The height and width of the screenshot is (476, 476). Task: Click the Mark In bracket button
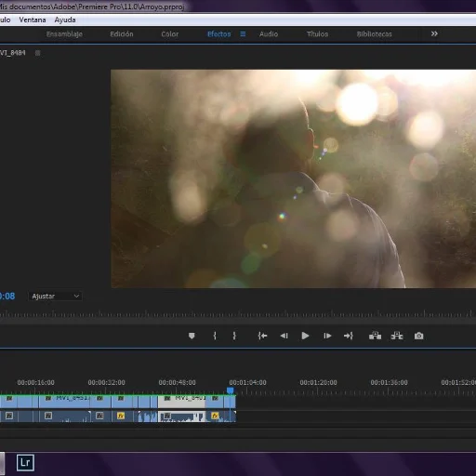(215, 336)
